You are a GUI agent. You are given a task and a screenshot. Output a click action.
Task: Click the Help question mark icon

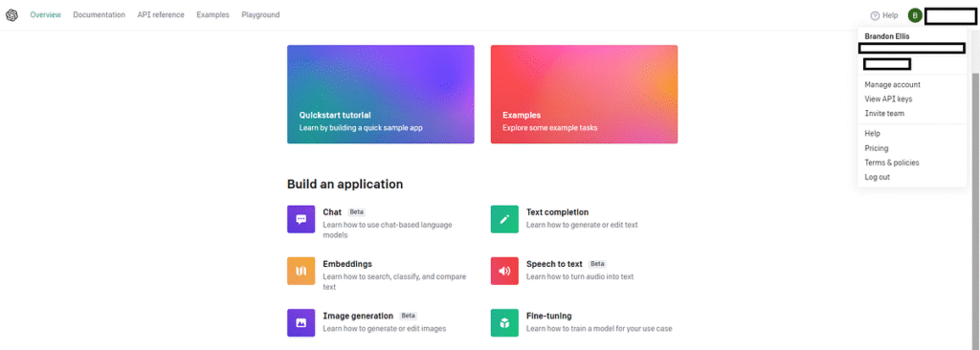click(875, 15)
